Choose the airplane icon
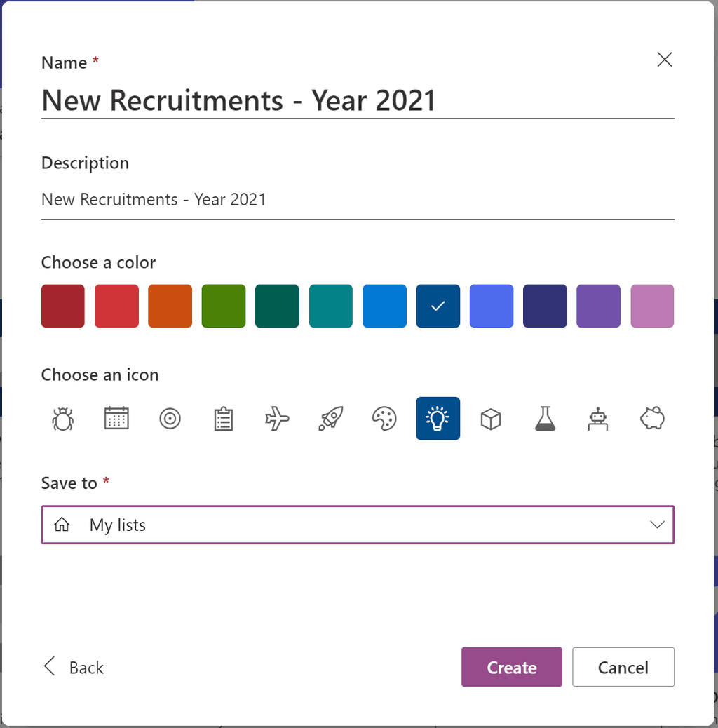The height and width of the screenshot is (728, 718). 277,419
